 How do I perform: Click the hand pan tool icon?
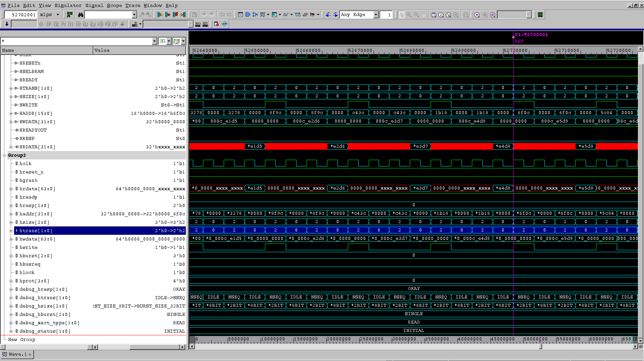tap(424, 15)
